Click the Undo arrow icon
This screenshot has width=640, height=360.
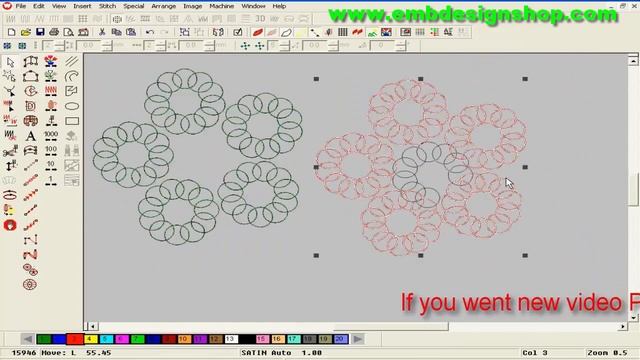coord(150,32)
